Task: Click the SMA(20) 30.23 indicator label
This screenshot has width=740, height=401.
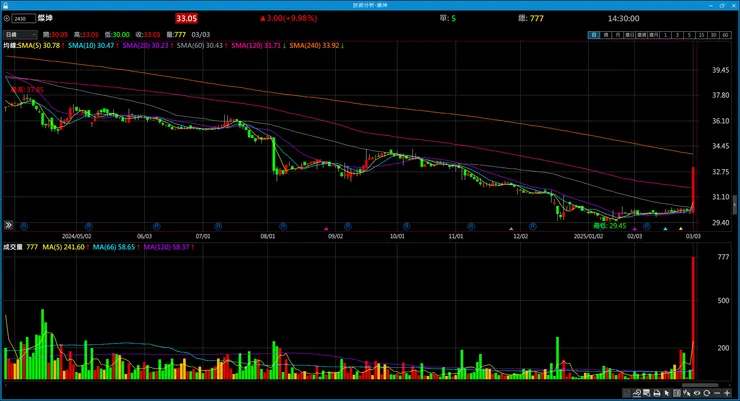Action: tap(145, 45)
